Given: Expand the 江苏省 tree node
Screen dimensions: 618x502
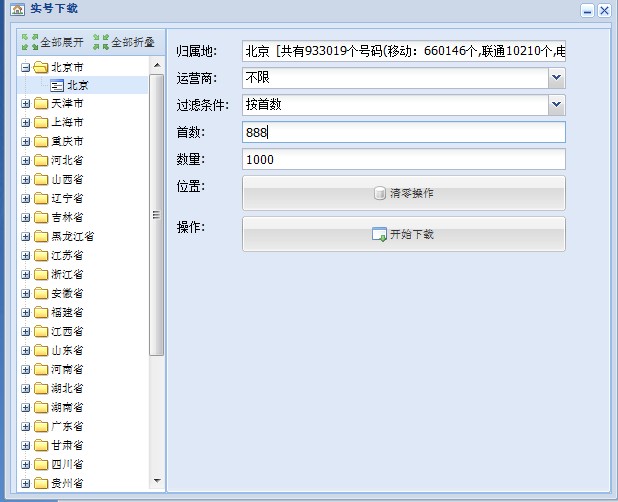Looking at the screenshot, I should (25, 256).
